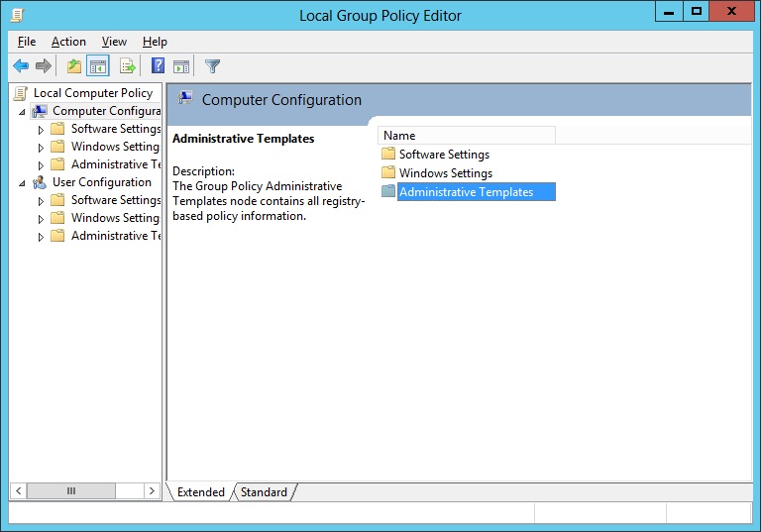Click the User Configuration icon in the tree
This screenshot has width=761, height=532.
coord(40,182)
